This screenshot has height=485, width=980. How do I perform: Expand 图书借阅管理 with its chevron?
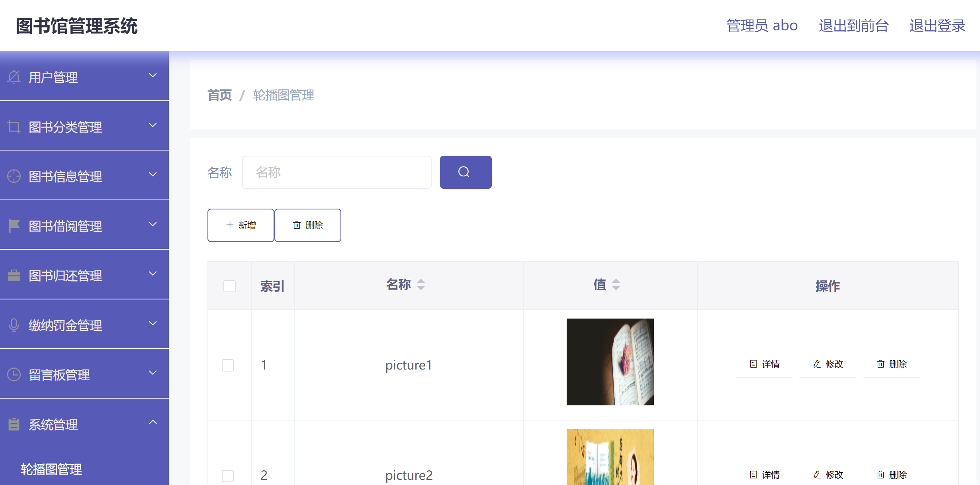[153, 224]
